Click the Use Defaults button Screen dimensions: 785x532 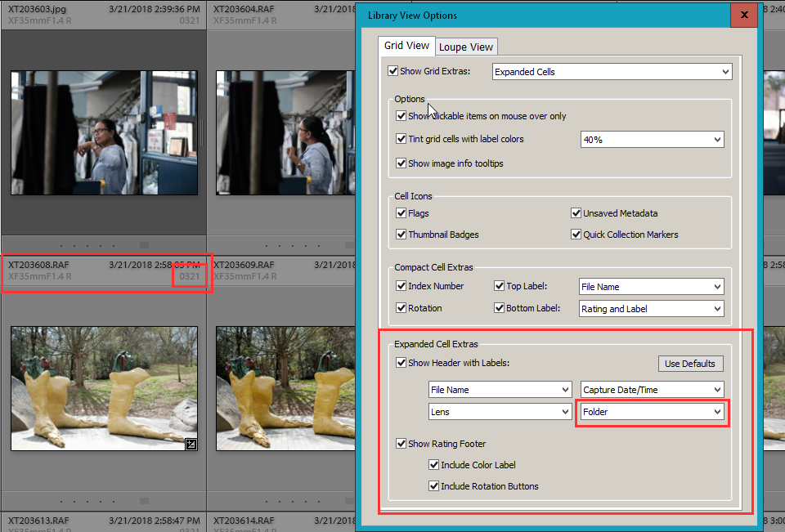[690, 363]
